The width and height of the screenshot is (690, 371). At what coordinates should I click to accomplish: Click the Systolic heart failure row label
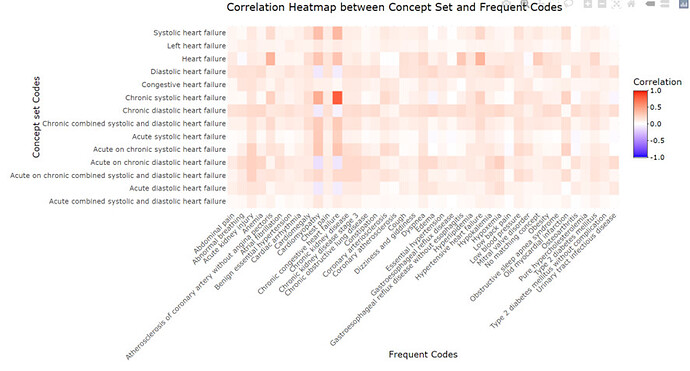(189, 33)
